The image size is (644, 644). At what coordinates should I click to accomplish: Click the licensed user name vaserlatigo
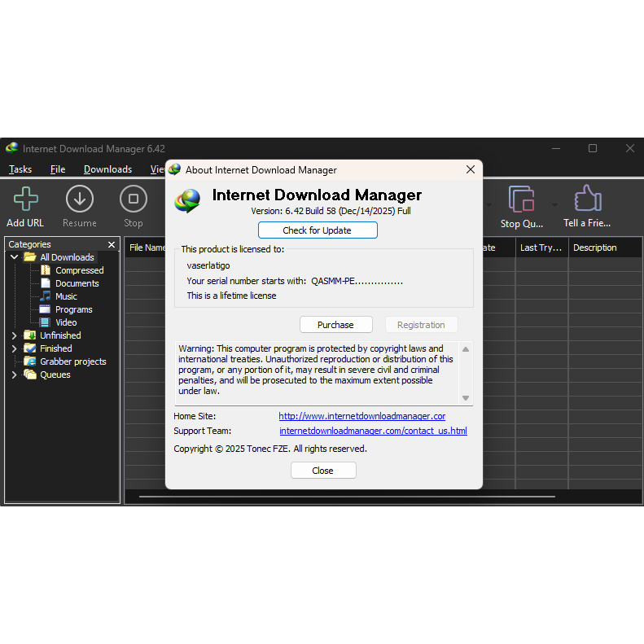208,265
